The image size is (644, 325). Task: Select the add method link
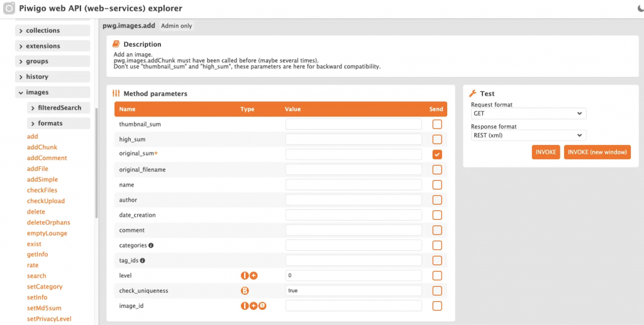(33, 137)
